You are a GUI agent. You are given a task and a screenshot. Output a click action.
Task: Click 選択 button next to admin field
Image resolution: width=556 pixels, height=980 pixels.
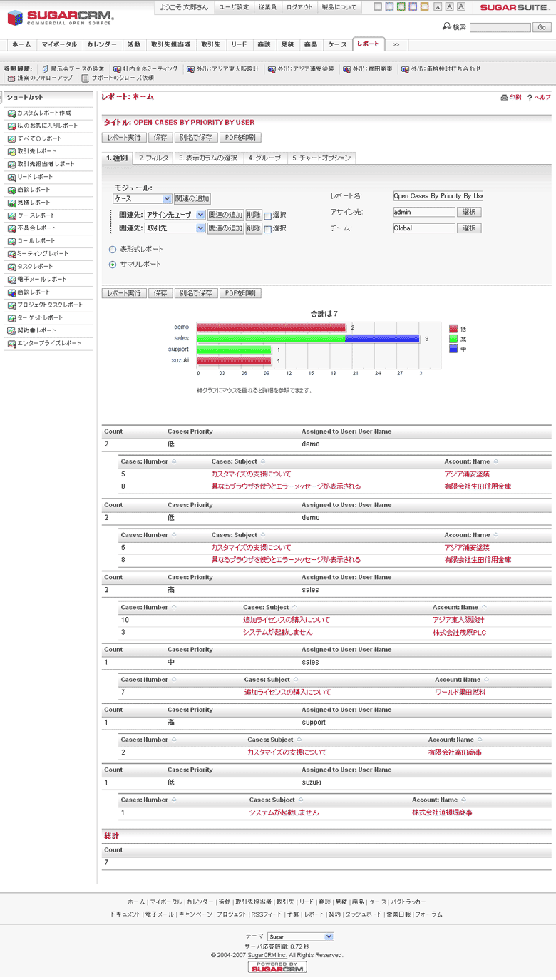coord(469,213)
